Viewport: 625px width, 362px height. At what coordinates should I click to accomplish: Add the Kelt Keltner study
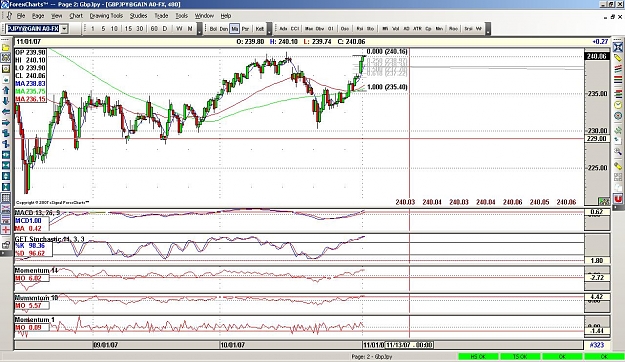click(x=259, y=29)
